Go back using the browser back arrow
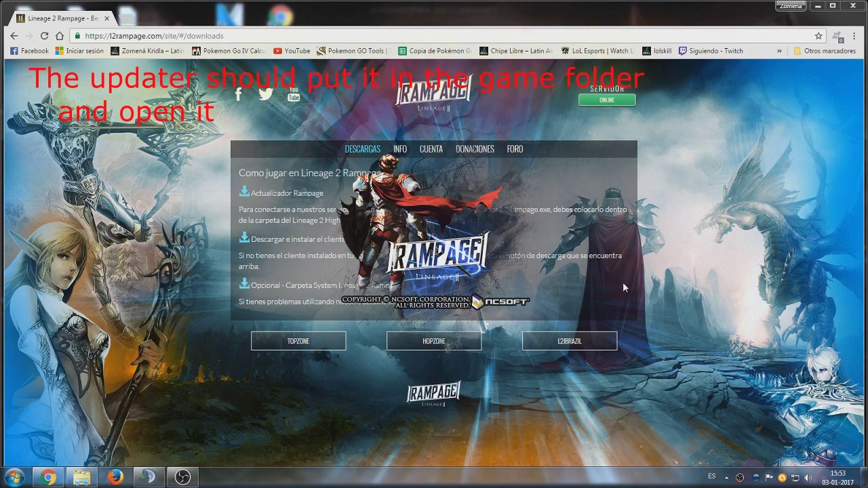Screen dimensions: 868x488 point(14,36)
